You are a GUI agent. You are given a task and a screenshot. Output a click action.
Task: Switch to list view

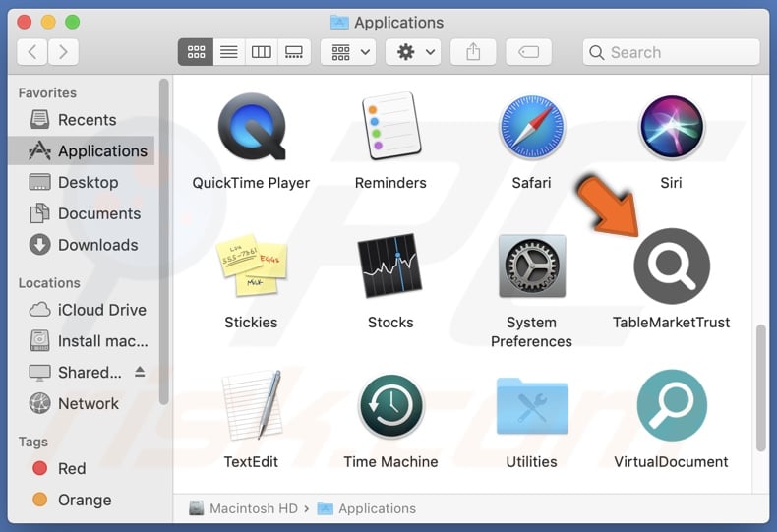click(x=229, y=52)
